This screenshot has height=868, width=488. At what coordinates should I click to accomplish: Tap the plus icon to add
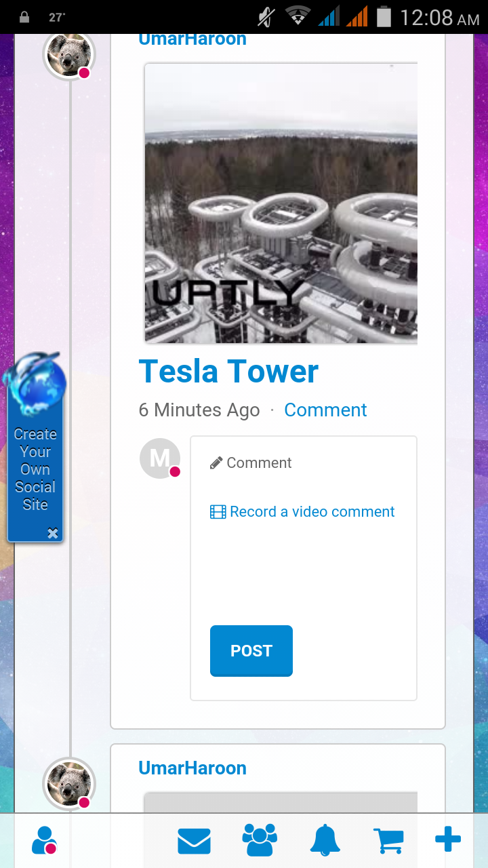click(x=448, y=840)
